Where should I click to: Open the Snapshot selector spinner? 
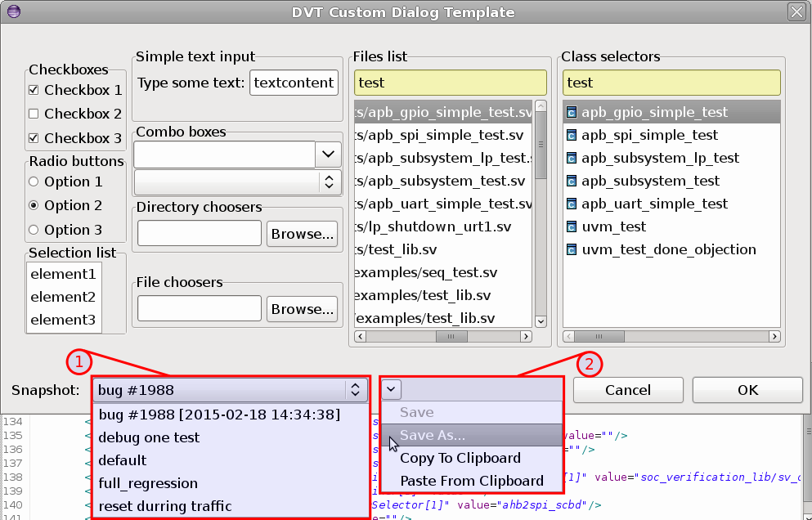[x=355, y=390]
